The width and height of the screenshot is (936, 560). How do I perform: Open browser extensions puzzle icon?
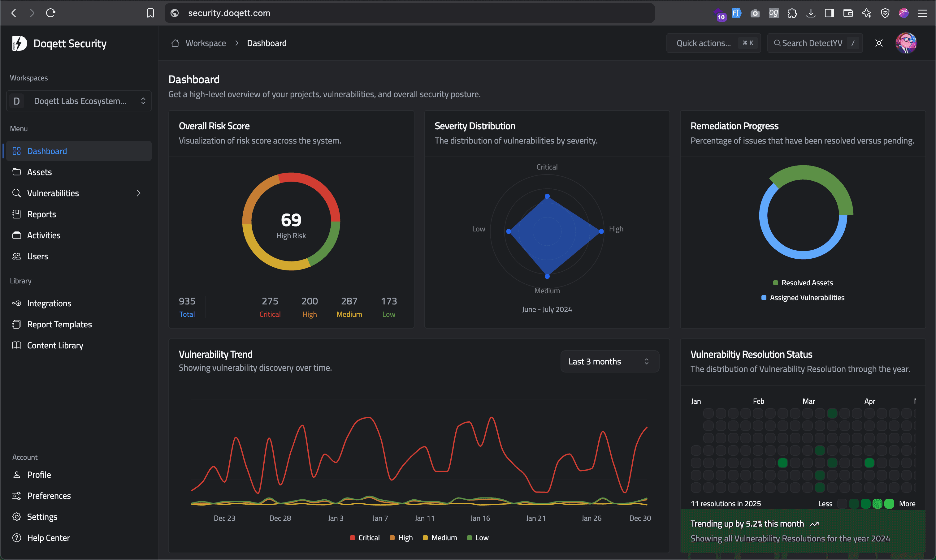[792, 13]
